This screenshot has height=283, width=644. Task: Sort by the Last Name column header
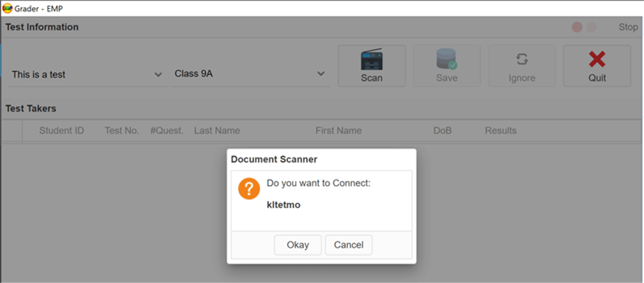(x=217, y=130)
